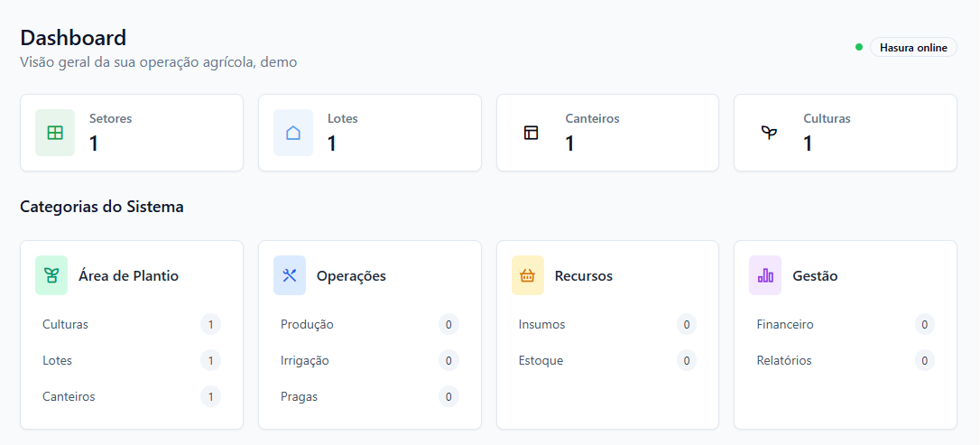This screenshot has width=980, height=445.
Task: Click the Área de Plantio heading
Action: 129,275
